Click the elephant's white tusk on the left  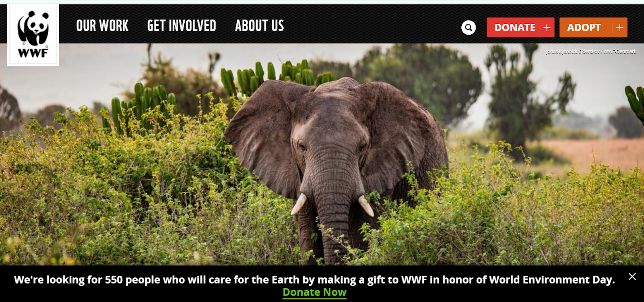coord(299,204)
